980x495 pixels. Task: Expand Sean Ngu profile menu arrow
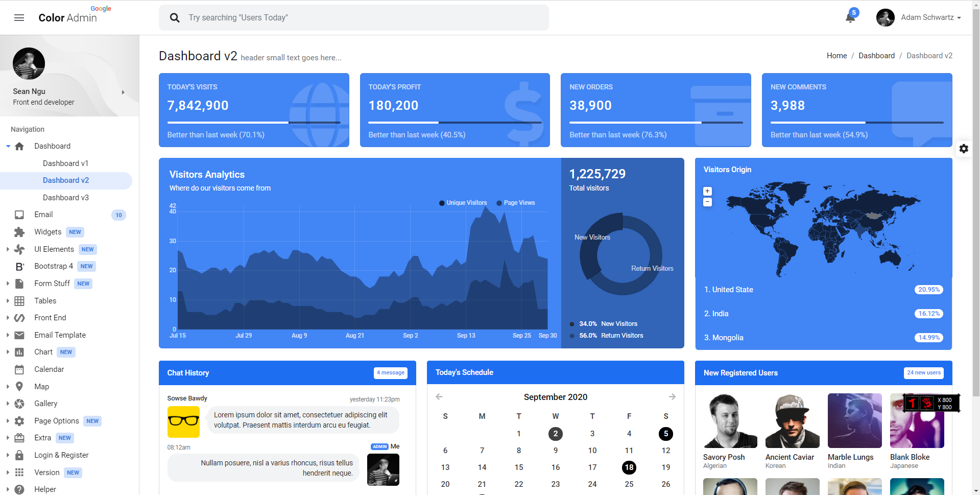tap(123, 92)
